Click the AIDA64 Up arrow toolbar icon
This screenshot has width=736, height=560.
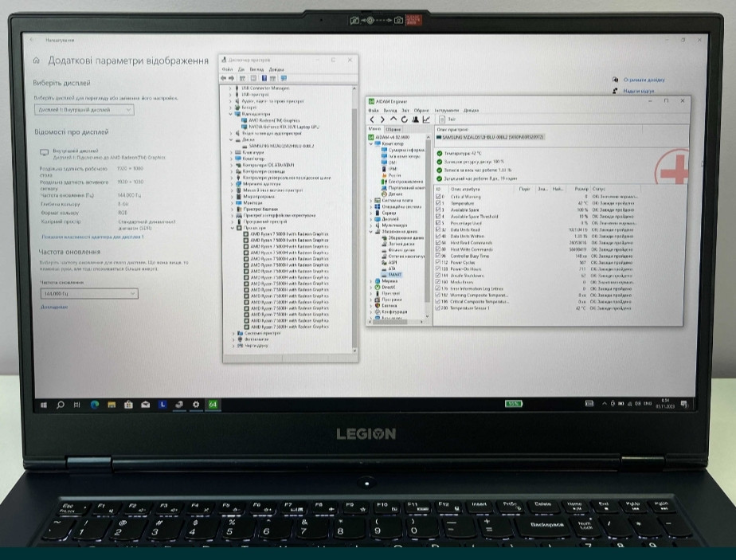(x=393, y=119)
